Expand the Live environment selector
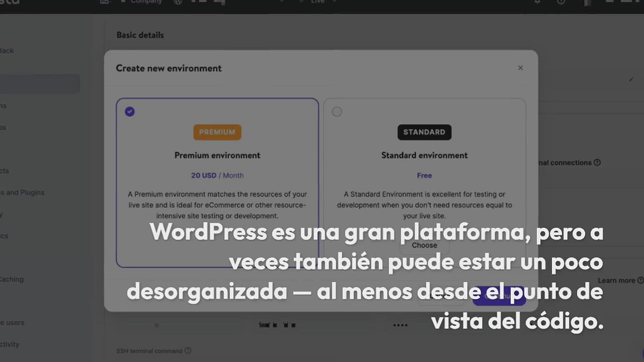The height and width of the screenshot is (362, 644). (318, 2)
